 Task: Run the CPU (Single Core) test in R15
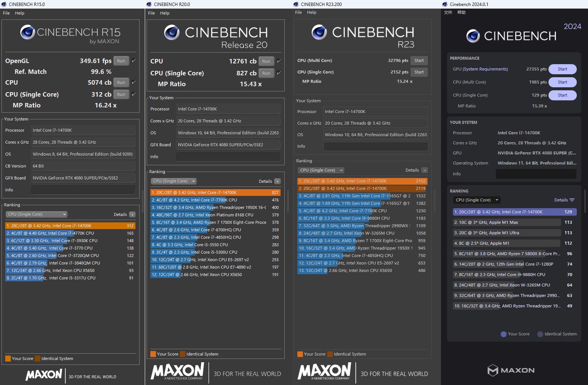(x=121, y=94)
